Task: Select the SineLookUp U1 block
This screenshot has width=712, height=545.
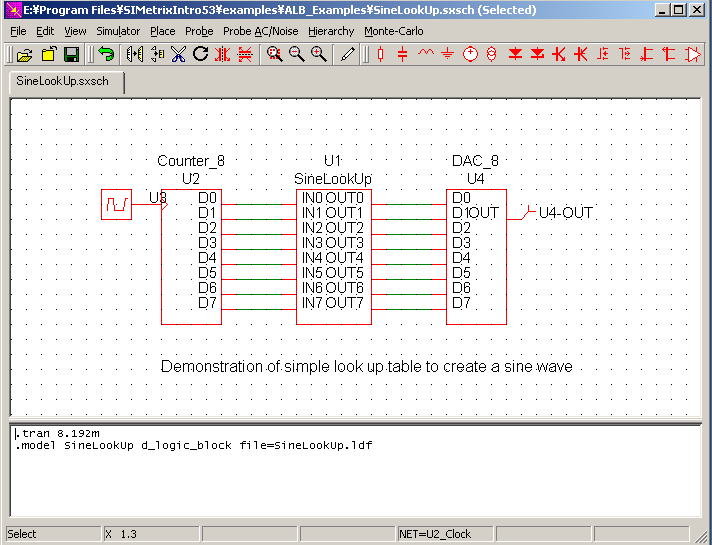Action: click(x=334, y=257)
